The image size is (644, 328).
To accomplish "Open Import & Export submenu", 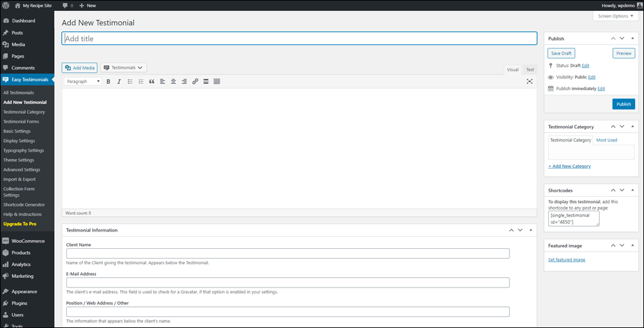I will [x=19, y=179].
